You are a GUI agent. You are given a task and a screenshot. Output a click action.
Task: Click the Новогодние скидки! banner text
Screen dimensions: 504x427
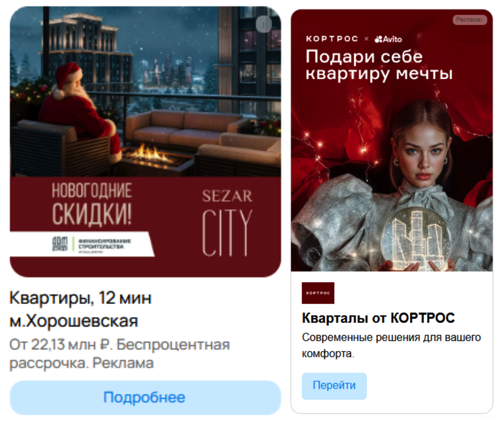(92, 203)
